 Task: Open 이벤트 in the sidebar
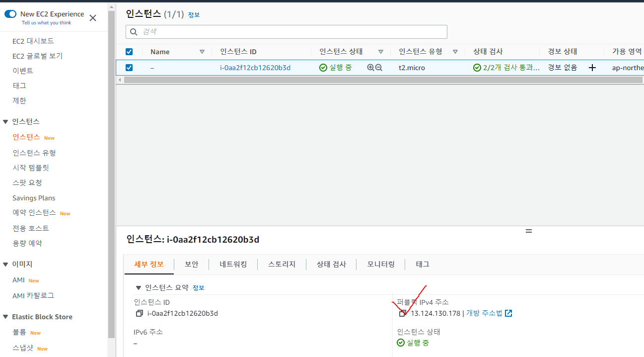point(23,71)
